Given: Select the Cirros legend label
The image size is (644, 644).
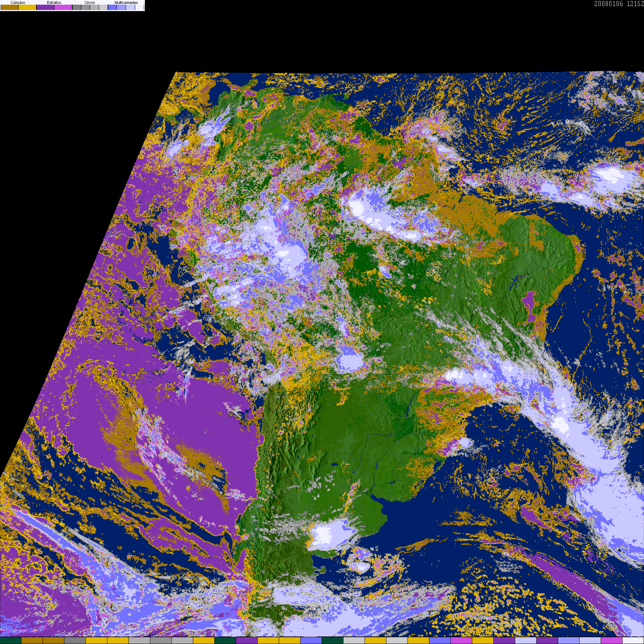Looking at the screenshot, I should [90, 3].
